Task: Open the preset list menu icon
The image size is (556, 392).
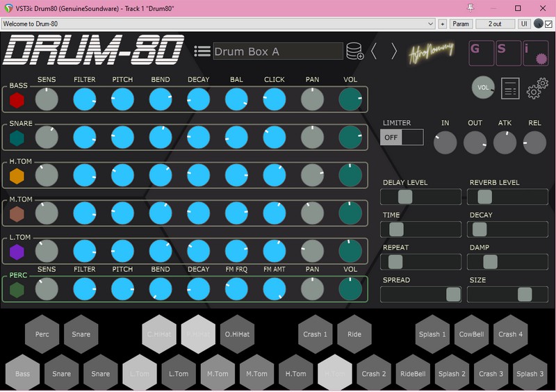Action: 202,51
